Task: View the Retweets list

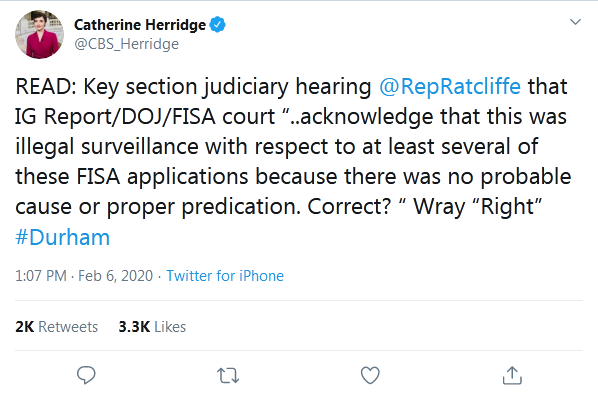Action: pos(56,327)
